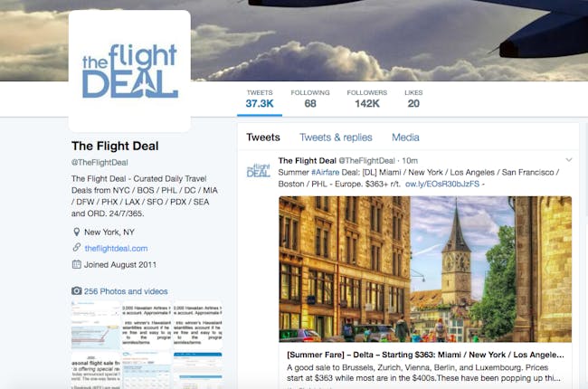Open the theflightdeal.com website link
The image size is (588, 389).
(116, 249)
